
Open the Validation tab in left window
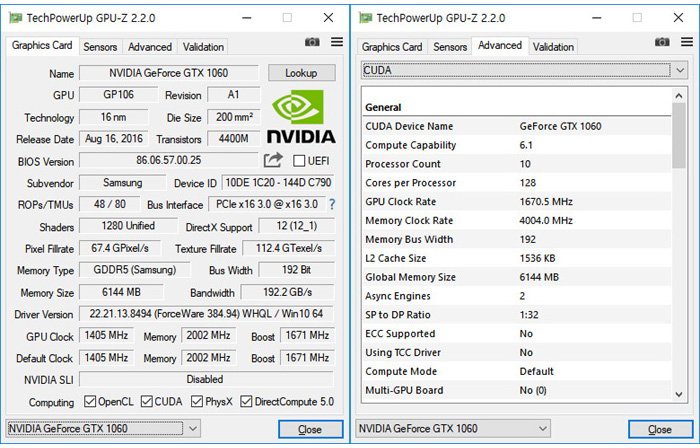[203, 47]
